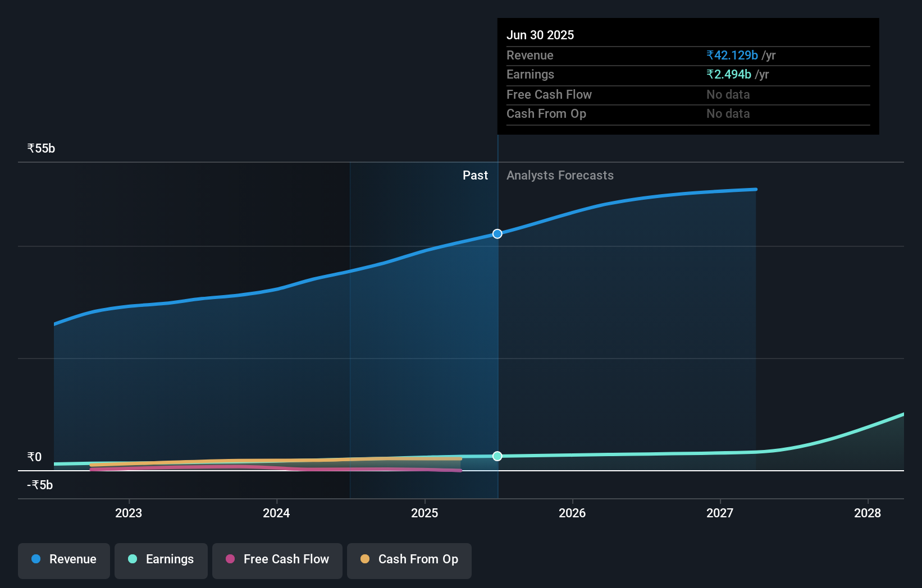The height and width of the screenshot is (588, 922).
Task: Toggle the Revenue legend button
Action: (64, 561)
